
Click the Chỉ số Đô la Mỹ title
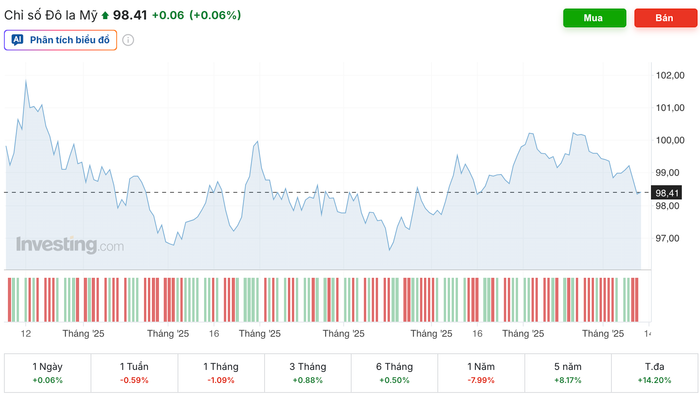pos(50,15)
